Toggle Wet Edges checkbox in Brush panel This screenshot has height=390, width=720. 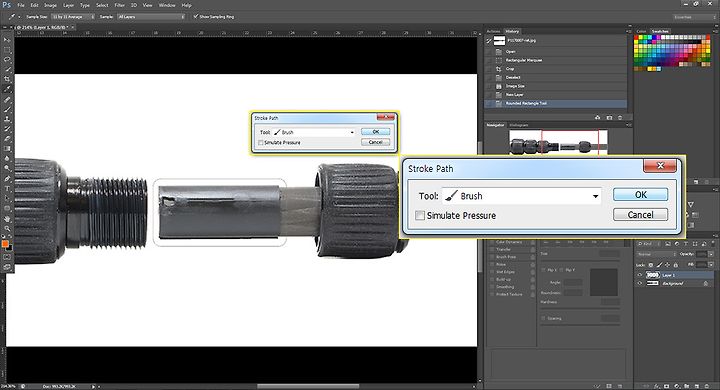(492, 272)
